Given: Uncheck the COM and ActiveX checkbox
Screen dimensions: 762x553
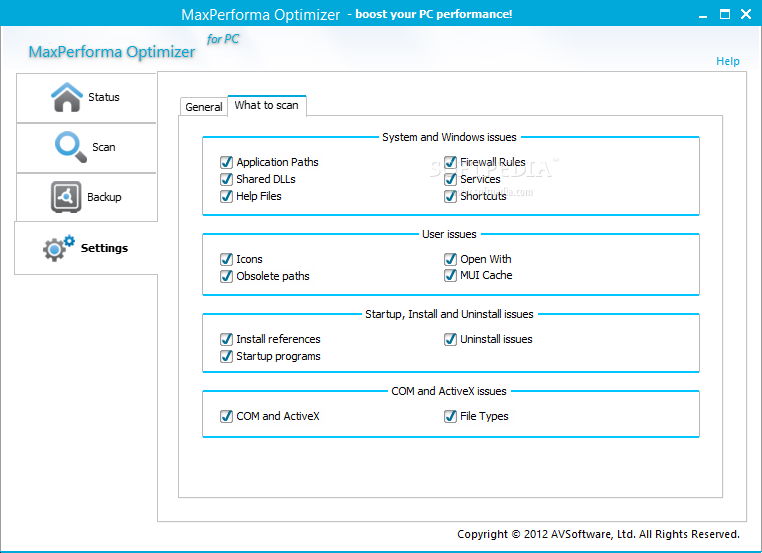Looking at the screenshot, I should (x=226, y=416).
